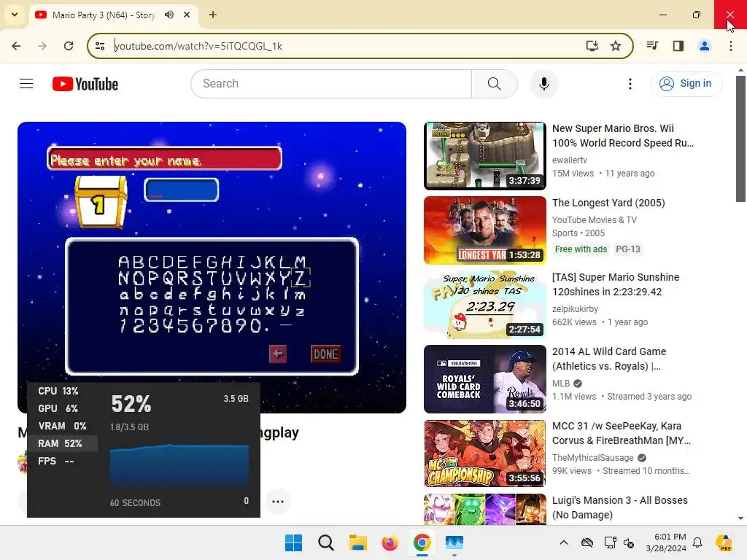Click the Sign in button
Image resolution: width=747 pixels, height=560 pixels.
[x=686, y=84]
